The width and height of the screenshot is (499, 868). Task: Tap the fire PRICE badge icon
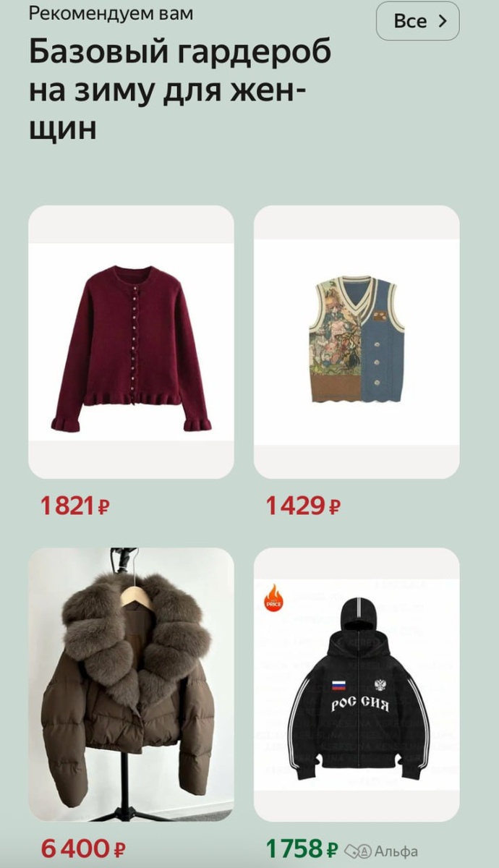[273, 597]
